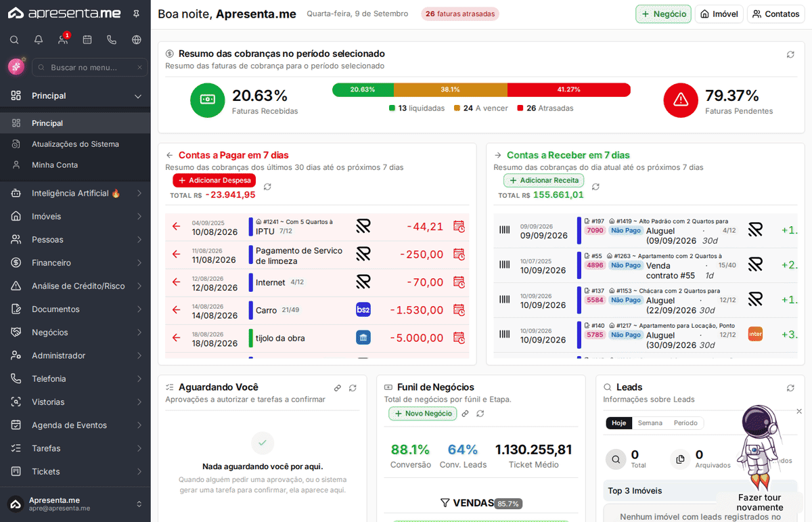Click Adicionar Receita
Viewport: 812px width, 522px height.
(543, 181)
